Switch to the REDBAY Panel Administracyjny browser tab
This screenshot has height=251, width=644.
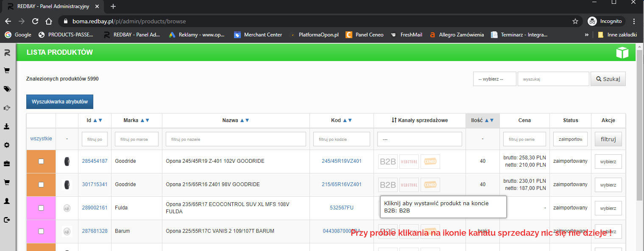pos(53,7)
